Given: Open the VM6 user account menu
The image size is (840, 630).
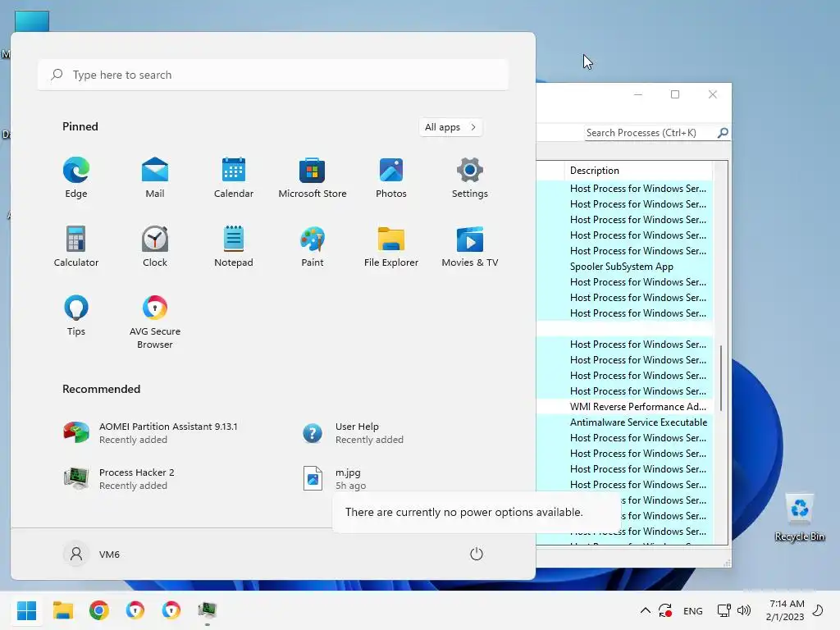Looking at the screenshot, I should (92, 554).
